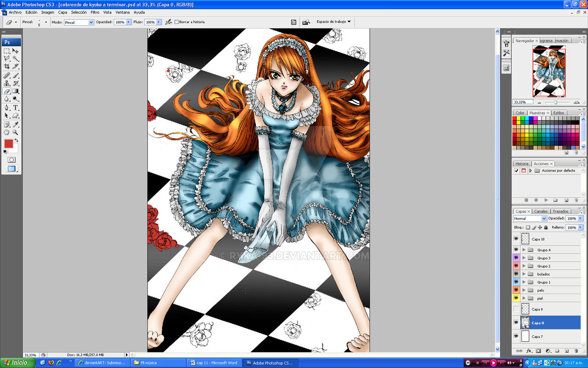Click the Windows Inicio start button

pyautogui.click(x=17, y=362)
